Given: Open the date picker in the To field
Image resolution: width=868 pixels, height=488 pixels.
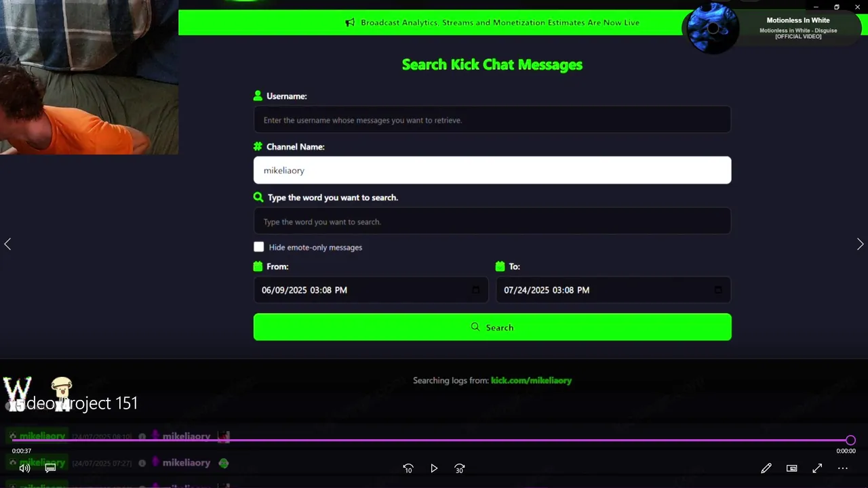Looking at the screenshot, I should click(x=718, y=290).
